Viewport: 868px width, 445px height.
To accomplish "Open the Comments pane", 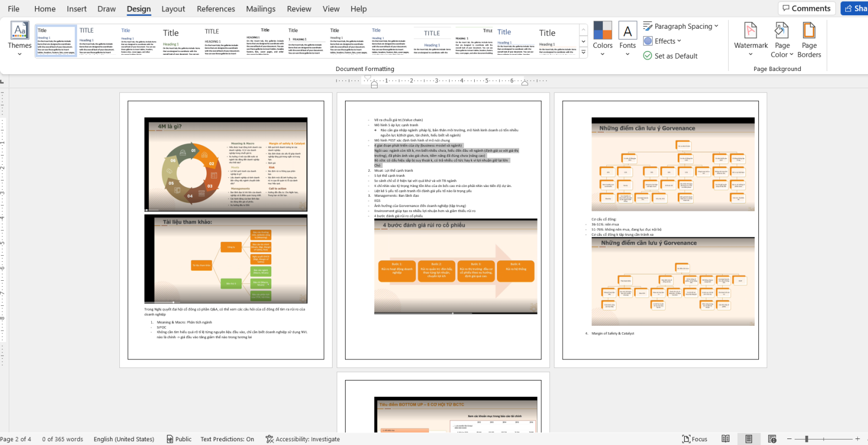I will tap(807, 8).
